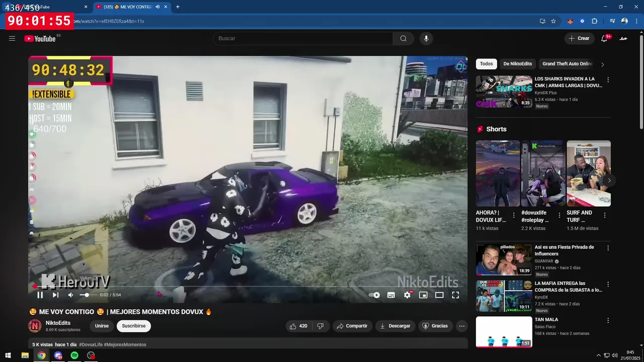Pause the video

40,295
